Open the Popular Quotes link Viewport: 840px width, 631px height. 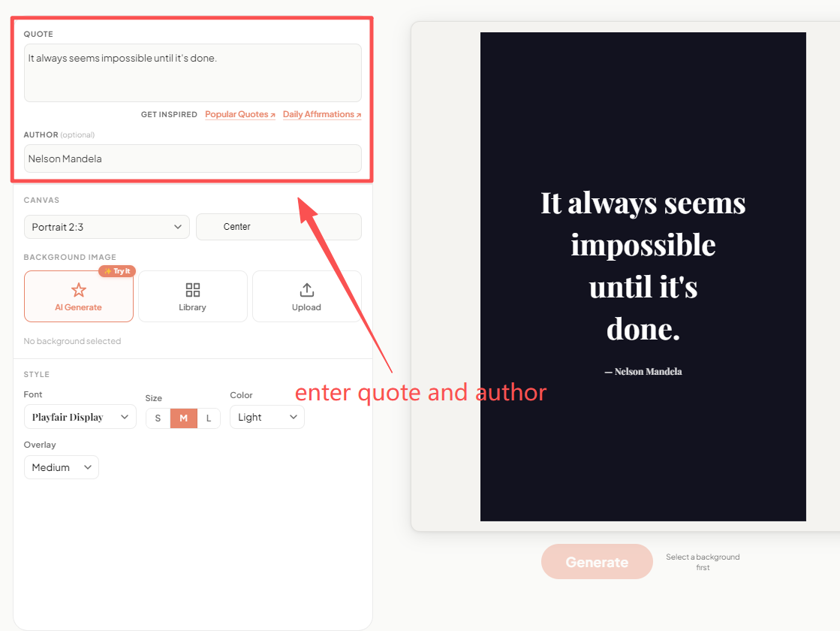236,114
